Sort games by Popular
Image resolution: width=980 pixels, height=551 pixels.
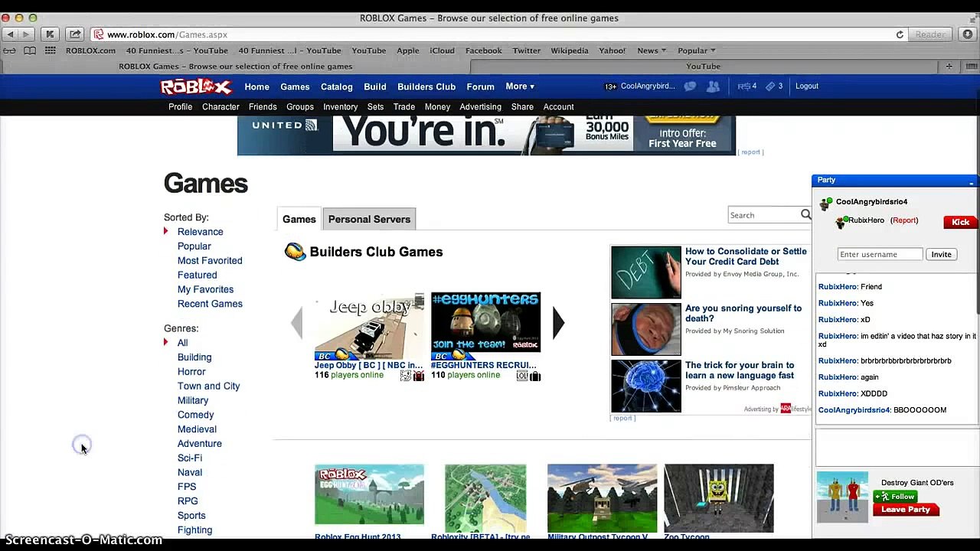point(194,246)
